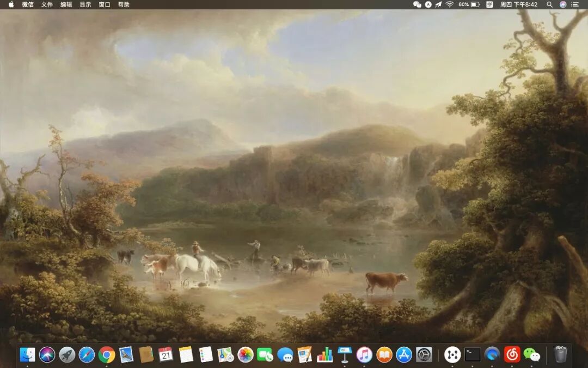Open the Photos pinwheel icon in Dock
Viewport: 588px width, 368px height.
[245, 355]
